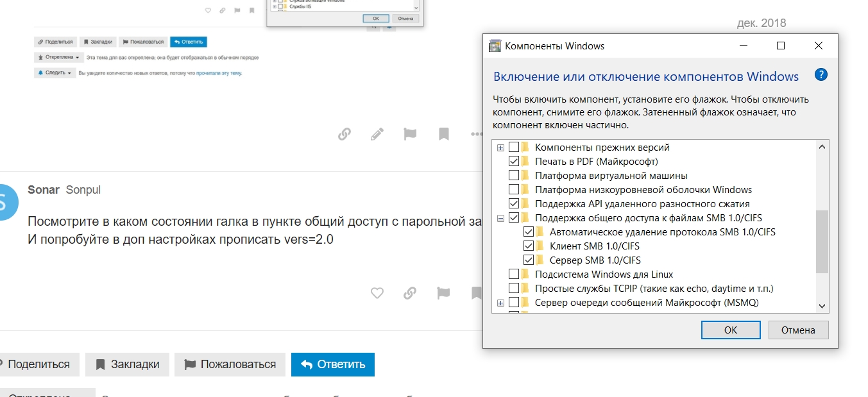This screenshot has width=868, height=397.
Task: Open Sonar user profile link
Action: click(x=44, y=190)
